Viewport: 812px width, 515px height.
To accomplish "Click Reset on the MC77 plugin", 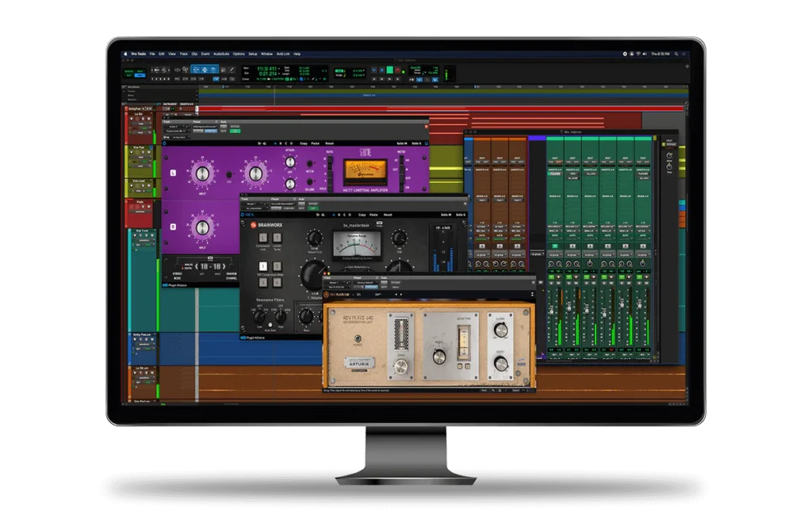I will 328,143.
